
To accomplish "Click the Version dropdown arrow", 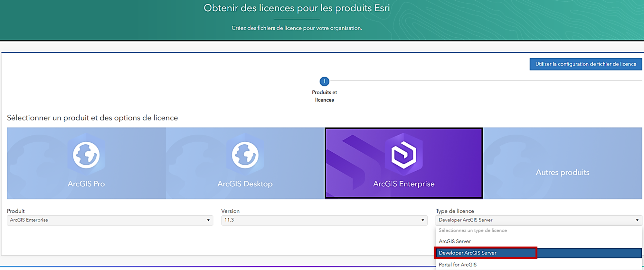I will pyautogui.click(x=422, y=220).
